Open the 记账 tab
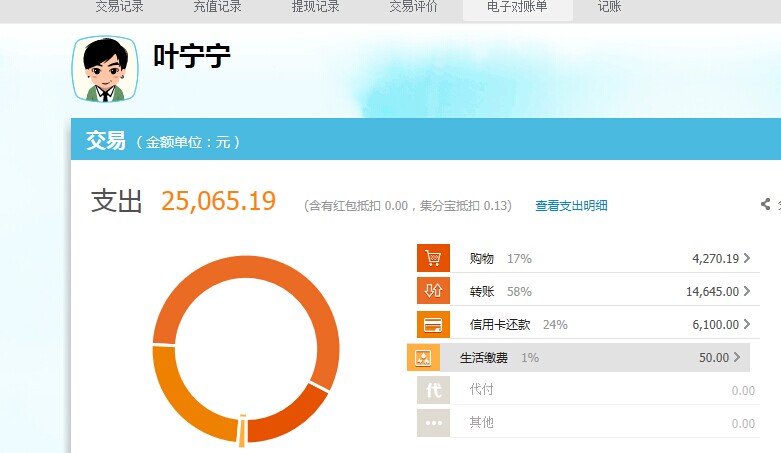The height and width of the screenshot is (453, 781). tap(609, 6)
